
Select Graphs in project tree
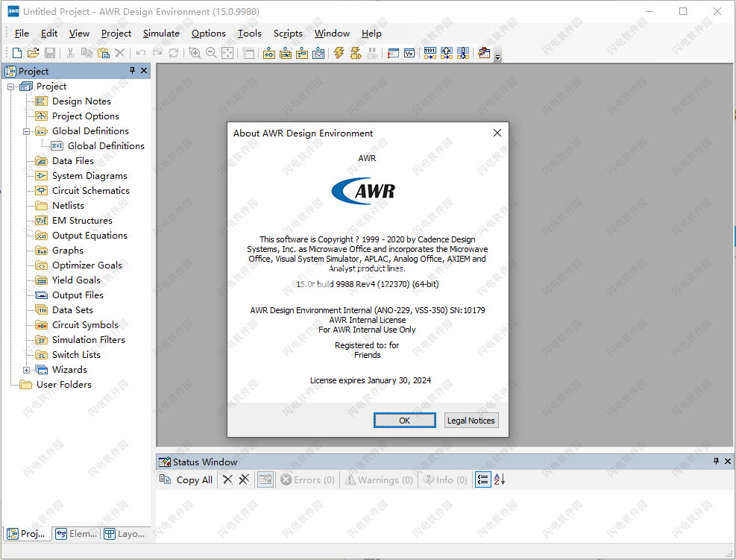coord(68,251)
